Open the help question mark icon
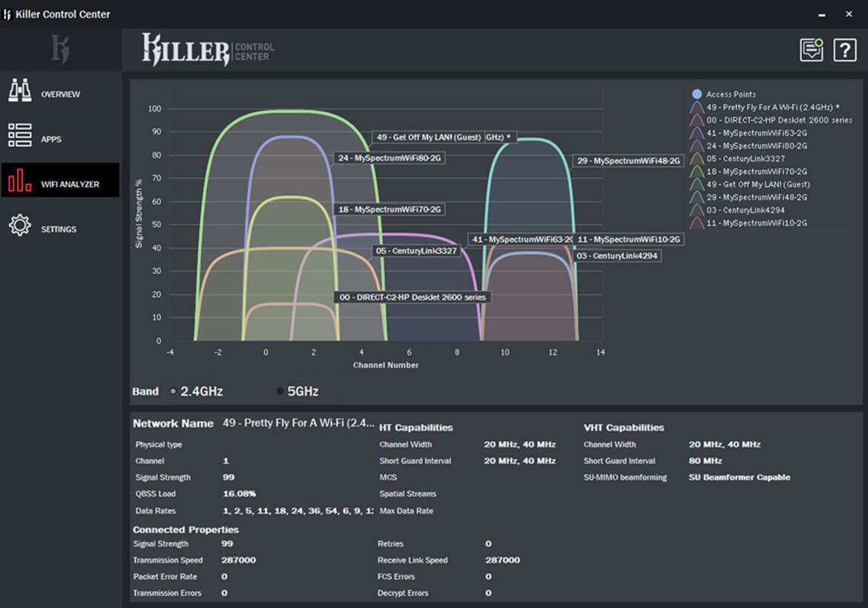Screen dimensions: 868x608 pyautogui.click(x=845, y=50)
